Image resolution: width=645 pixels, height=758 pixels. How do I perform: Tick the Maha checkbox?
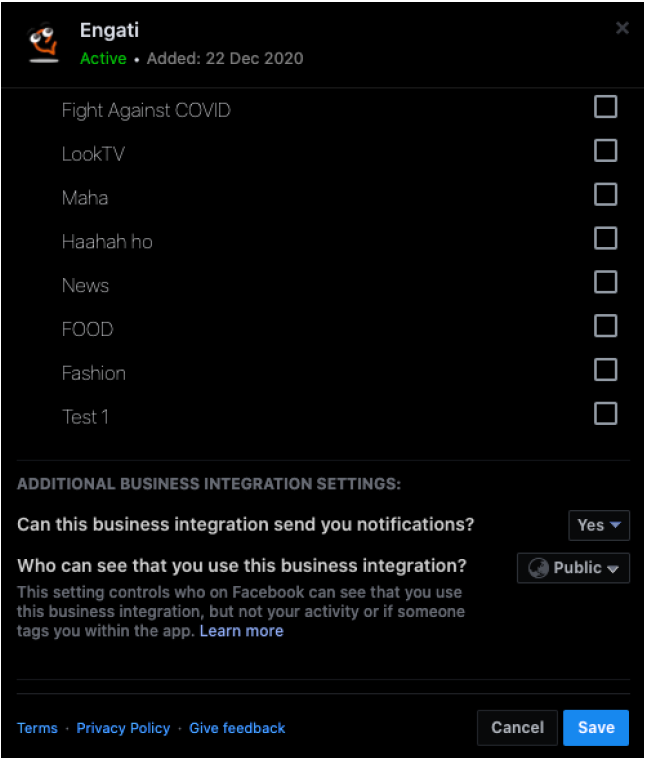[605, 195]
